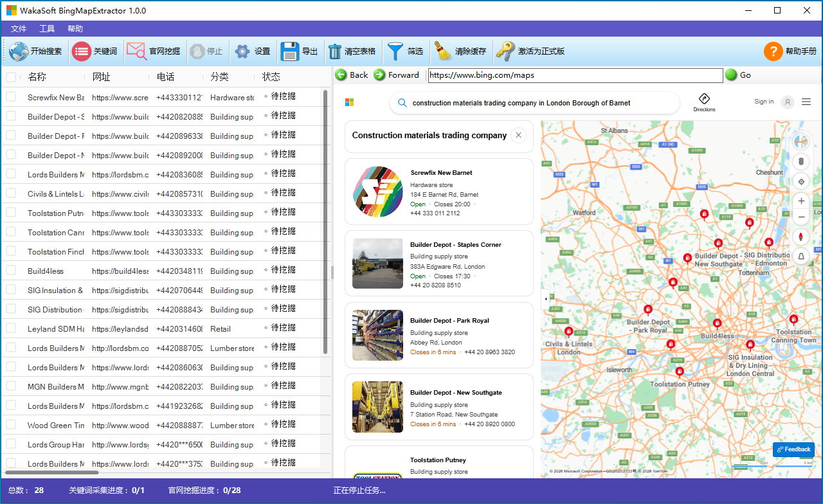823x504 pixels.
Task: Check the SIG Insulation row checkbox
Action: point(11,290)
